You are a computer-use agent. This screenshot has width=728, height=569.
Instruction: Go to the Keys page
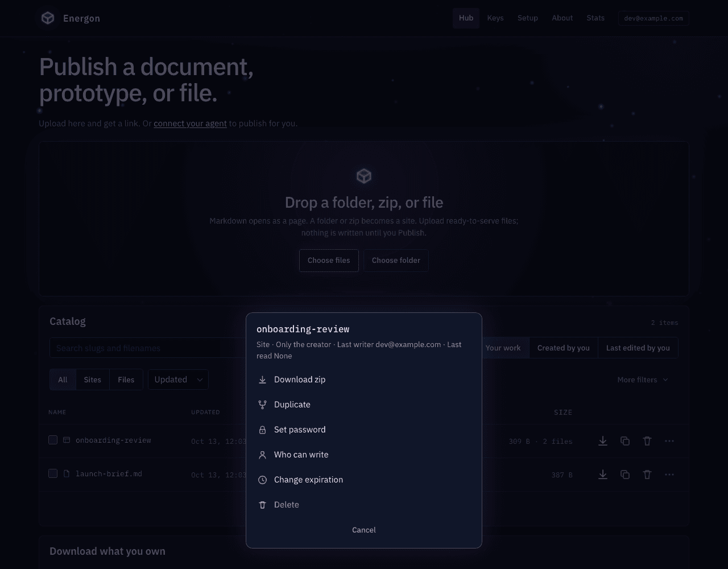[495, 18]
